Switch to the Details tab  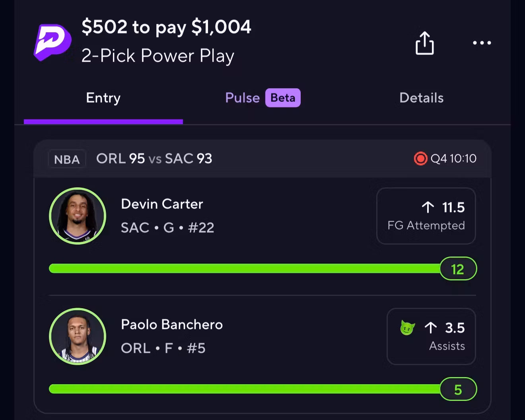421,98
